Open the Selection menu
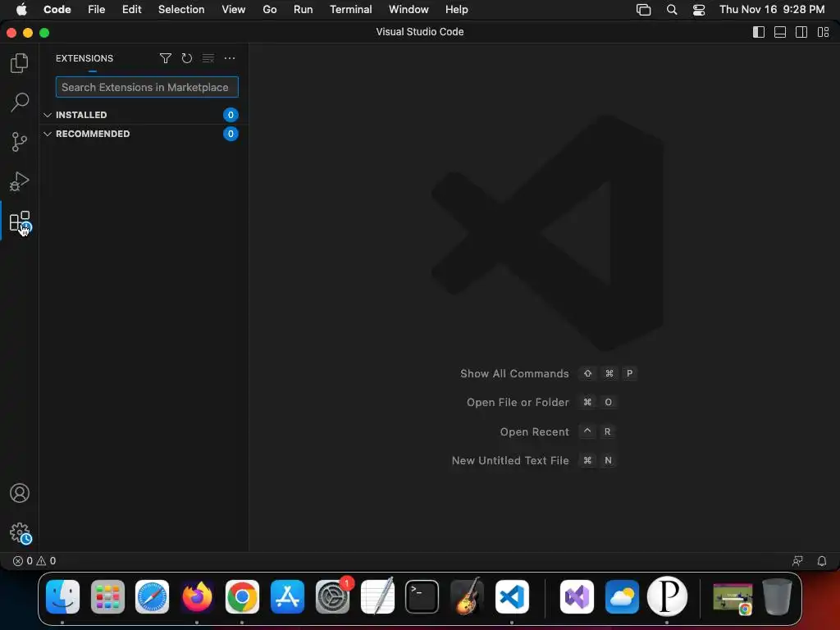The width and height of the screenshot is (840, 630). [181, 9]
